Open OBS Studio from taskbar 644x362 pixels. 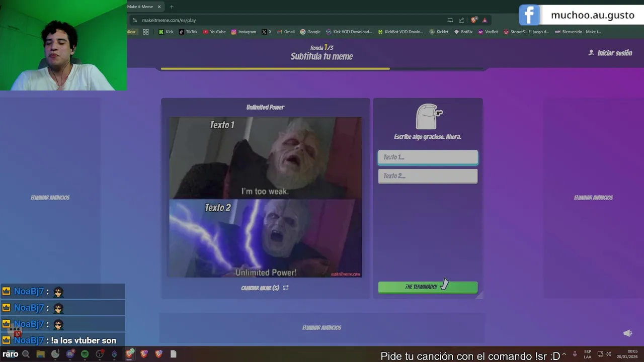point(100,354)
